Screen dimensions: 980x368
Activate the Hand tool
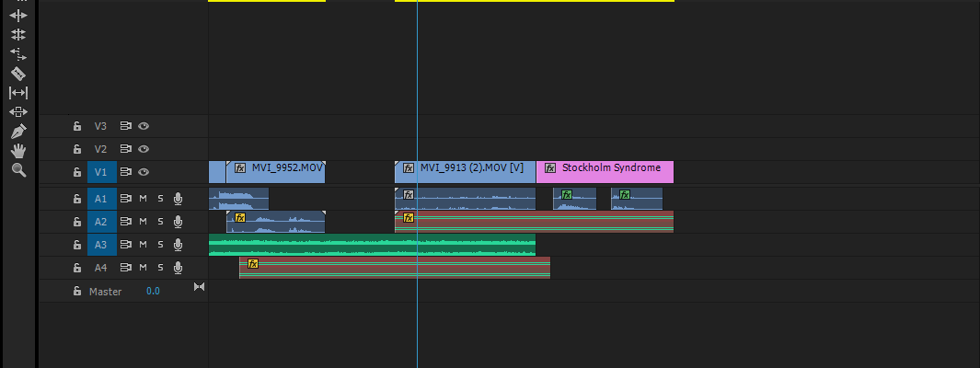coord(18,151)
